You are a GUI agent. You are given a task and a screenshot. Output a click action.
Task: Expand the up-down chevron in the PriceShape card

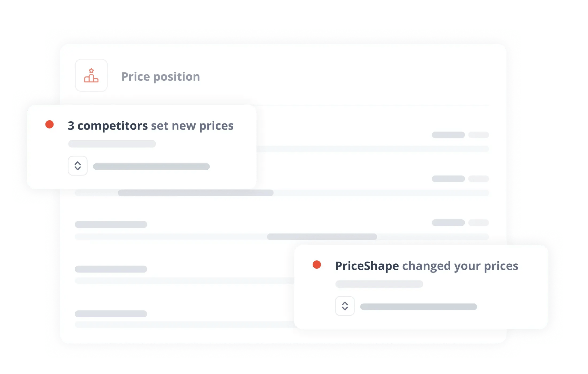[345, 306]
